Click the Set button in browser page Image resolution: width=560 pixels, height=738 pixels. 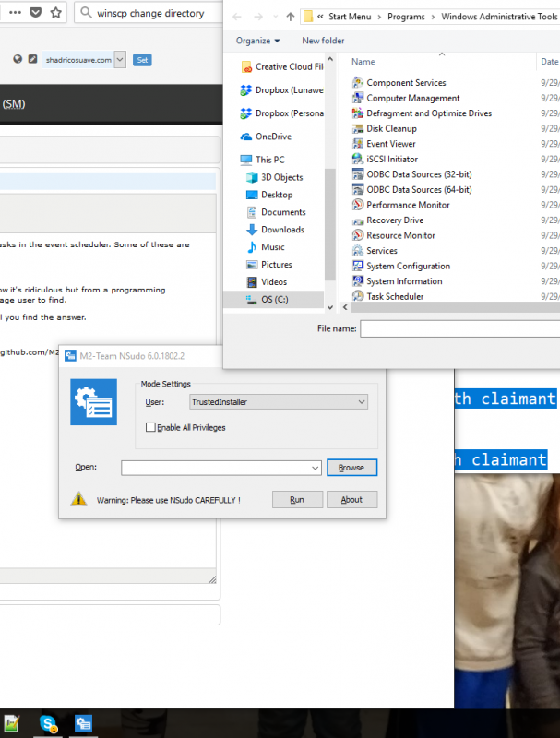(142, 60)
